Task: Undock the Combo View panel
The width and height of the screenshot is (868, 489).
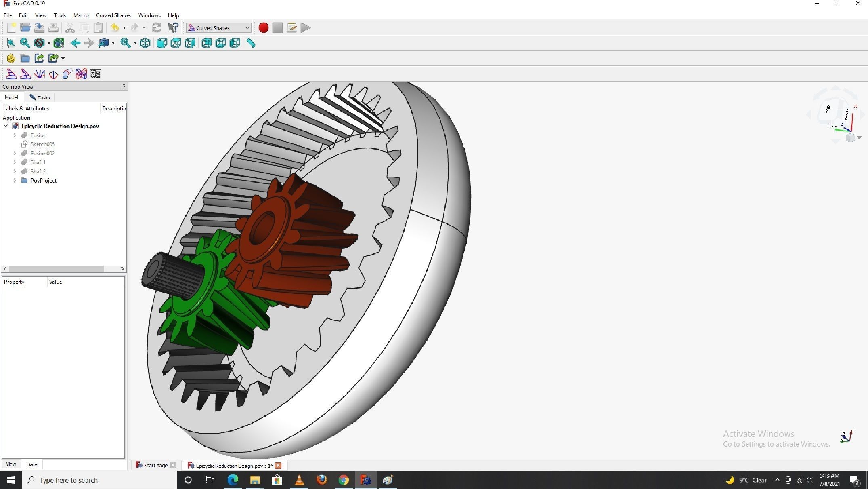Action: 123,86
